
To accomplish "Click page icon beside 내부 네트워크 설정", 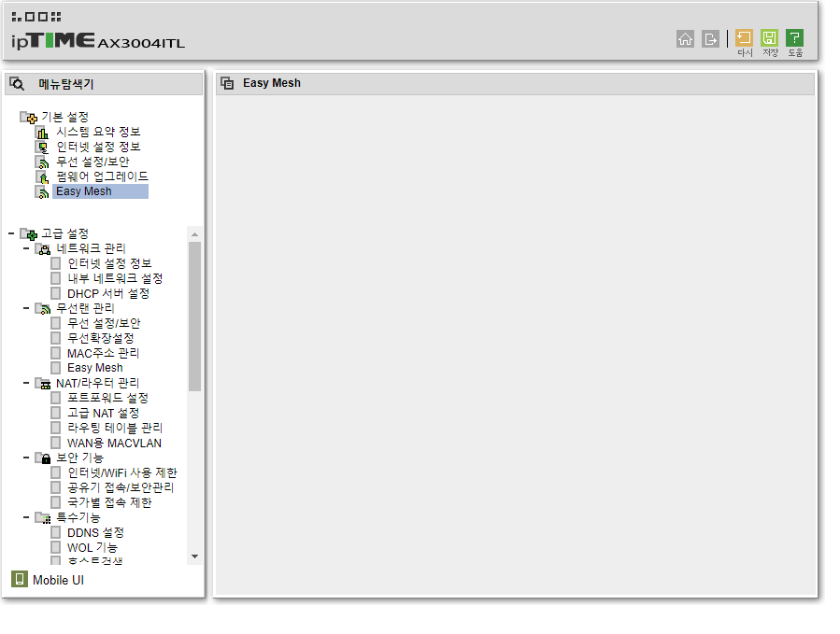I will click(x=56, y=278).
